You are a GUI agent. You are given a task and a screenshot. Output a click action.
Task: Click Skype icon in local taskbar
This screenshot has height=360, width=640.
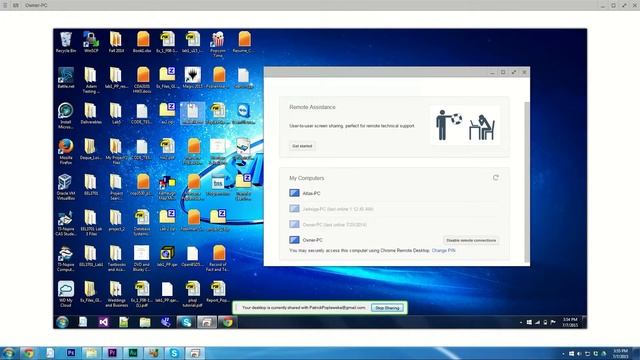tap(174, 353)
